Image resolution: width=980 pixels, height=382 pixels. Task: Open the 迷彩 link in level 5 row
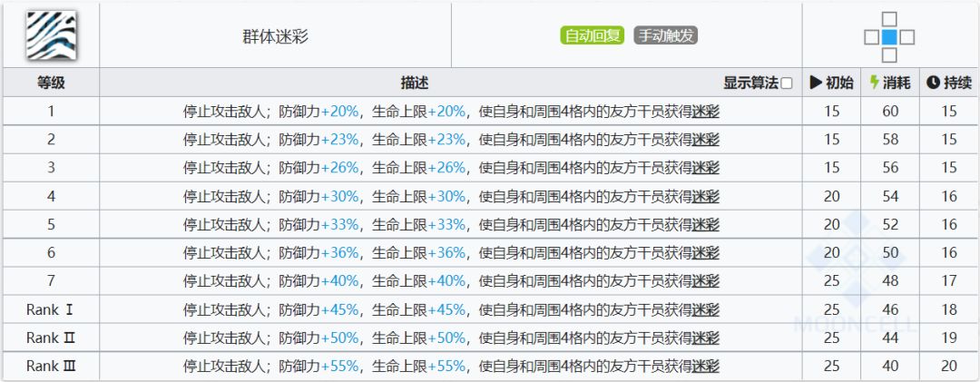[706, 225]
